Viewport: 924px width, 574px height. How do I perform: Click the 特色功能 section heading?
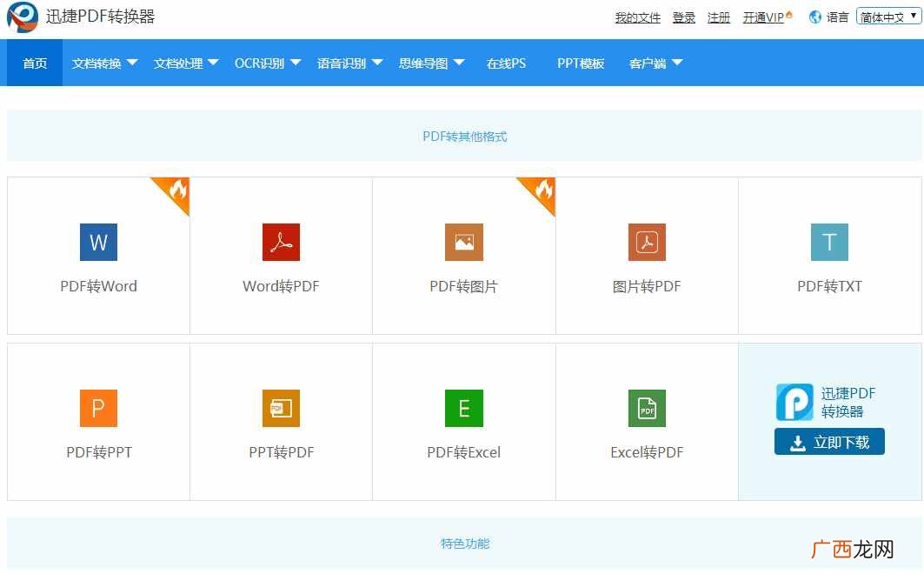(x=465, y=544)
